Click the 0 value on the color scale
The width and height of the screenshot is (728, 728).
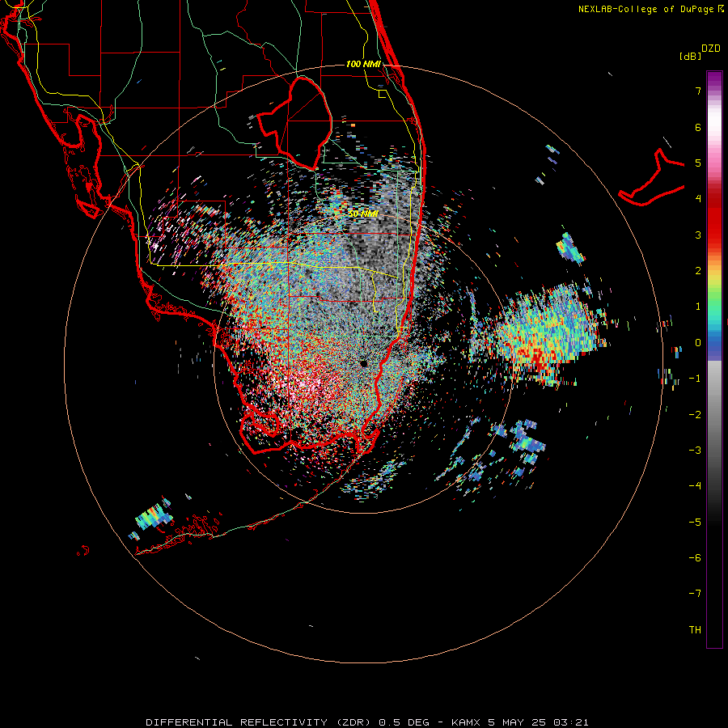(698, 343)
